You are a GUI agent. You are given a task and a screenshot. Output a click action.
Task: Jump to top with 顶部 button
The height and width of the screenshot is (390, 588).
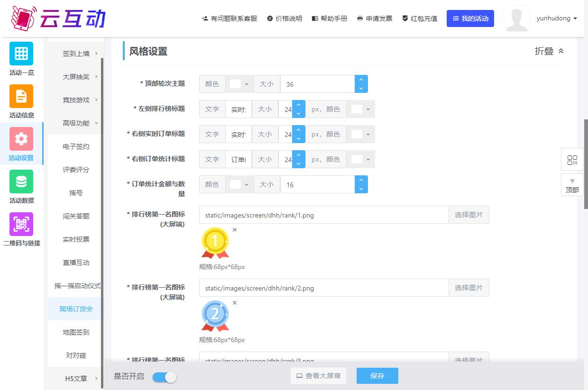[572, 185]
